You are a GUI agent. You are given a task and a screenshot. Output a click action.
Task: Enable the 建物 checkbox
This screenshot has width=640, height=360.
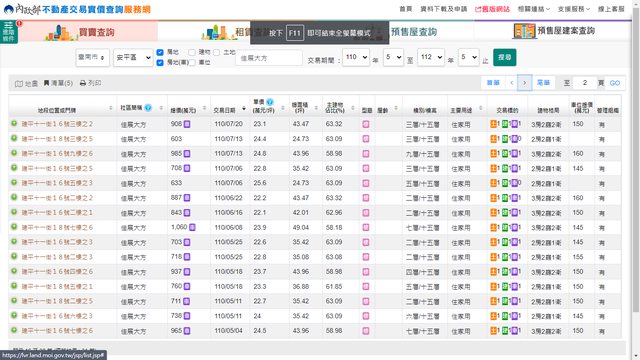tap(192, 52)
